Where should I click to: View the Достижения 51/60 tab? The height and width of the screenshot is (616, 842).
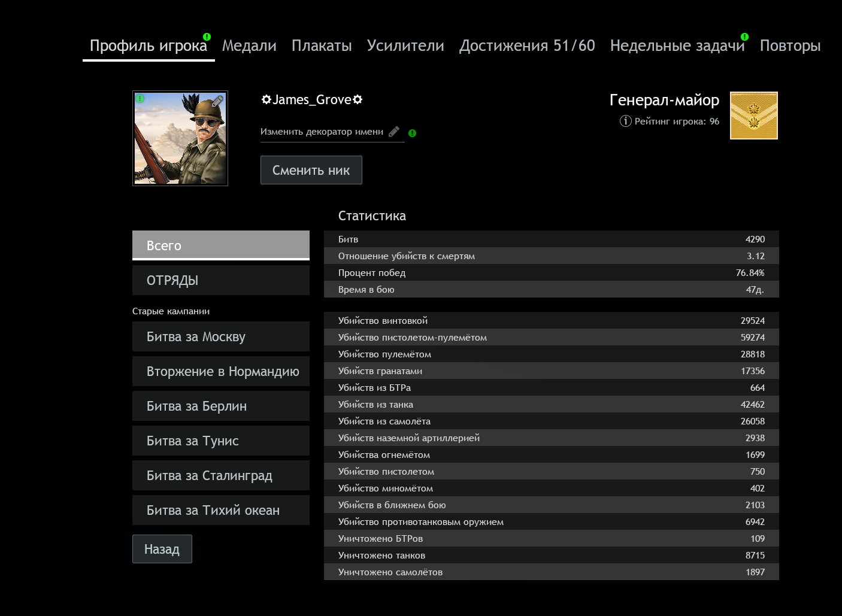527,46
